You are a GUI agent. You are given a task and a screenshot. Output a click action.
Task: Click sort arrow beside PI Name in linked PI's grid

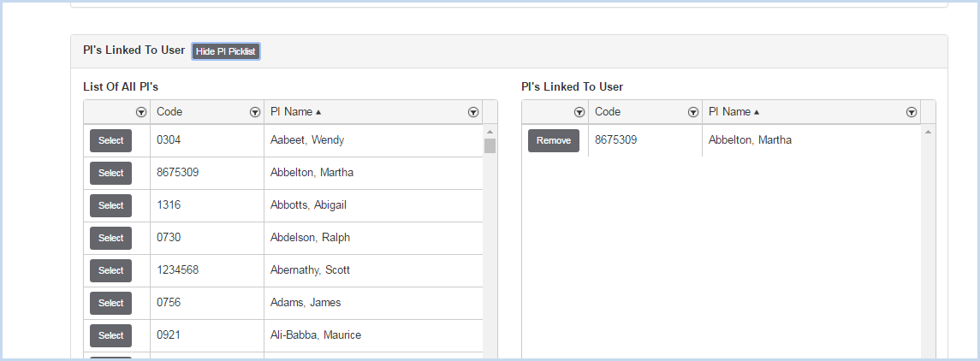[x=757, y=112]
